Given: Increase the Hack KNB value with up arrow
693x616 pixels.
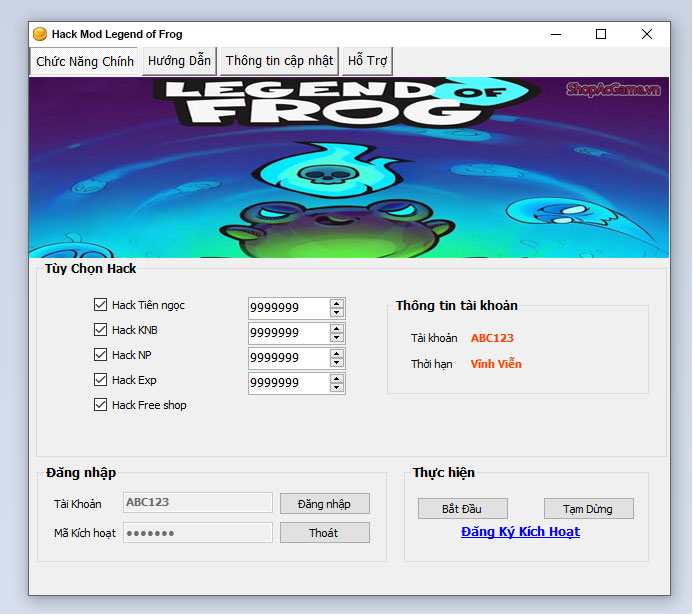Looking at the screenshot, I should coord(337,329).
